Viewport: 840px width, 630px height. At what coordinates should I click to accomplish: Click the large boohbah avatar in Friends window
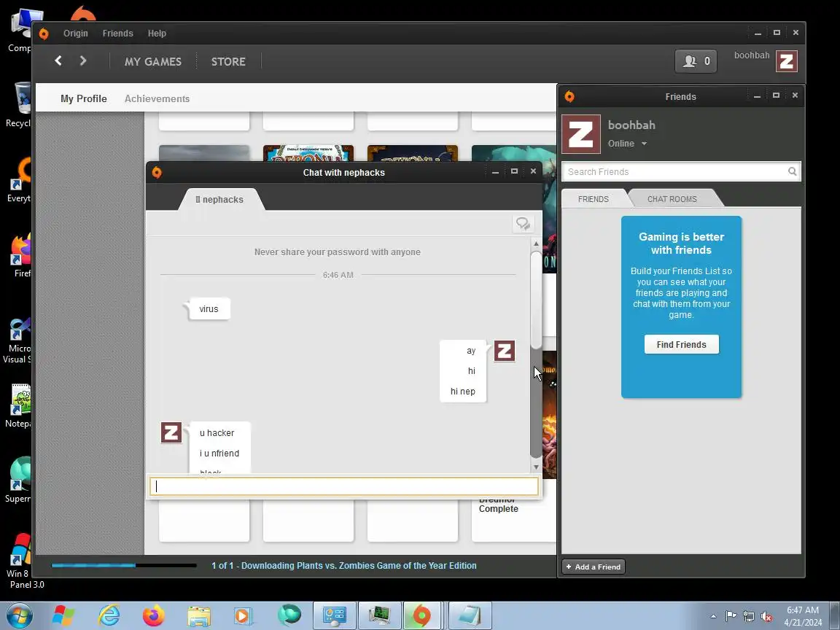click(581, 134)
